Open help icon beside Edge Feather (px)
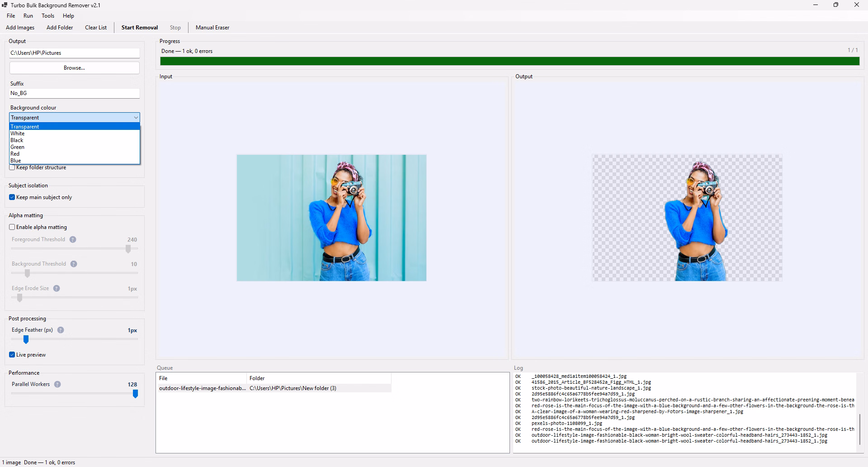Viewport: 868px width, 467px height. [x=61, y=330]
